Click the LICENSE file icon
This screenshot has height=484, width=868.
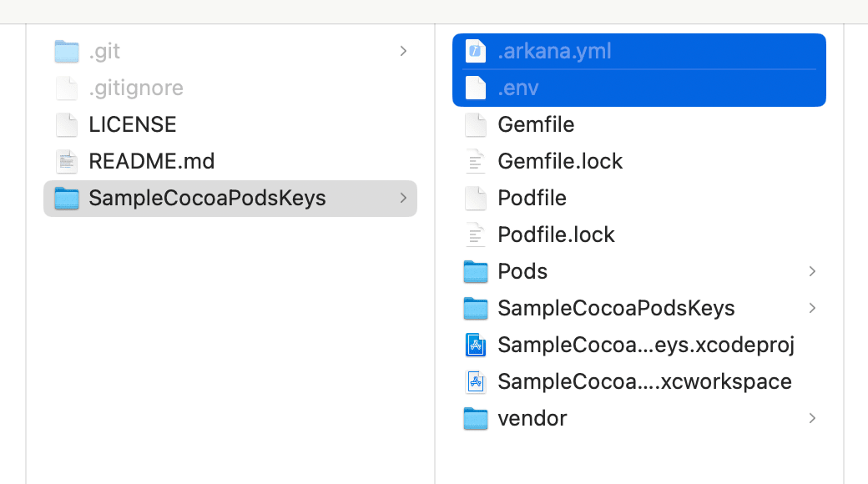coord(67,124)
